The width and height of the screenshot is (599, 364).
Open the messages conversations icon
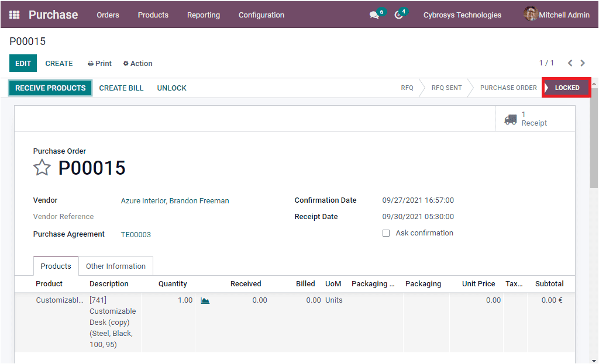pos(373,15)
